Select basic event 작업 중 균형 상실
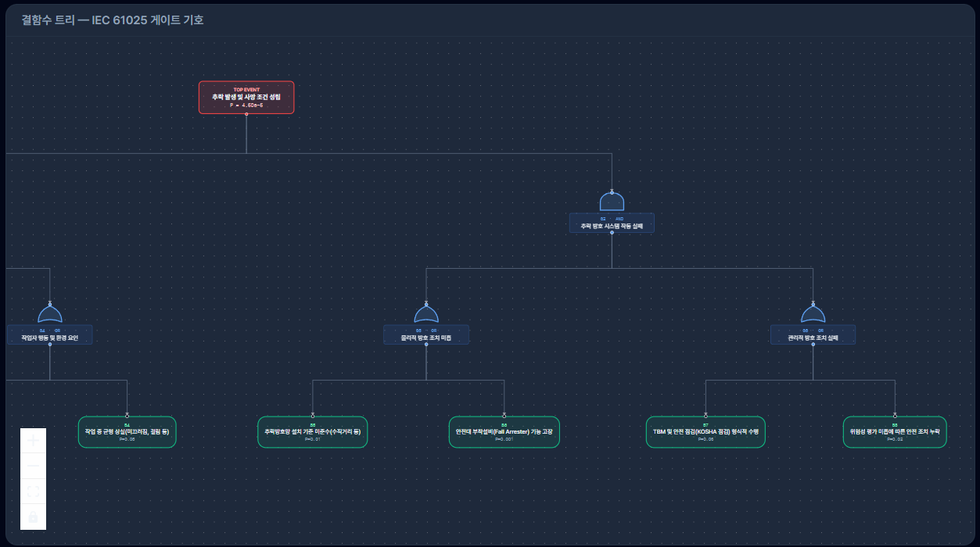This screenshot has width=980, height=547. (x=127, y=432)
